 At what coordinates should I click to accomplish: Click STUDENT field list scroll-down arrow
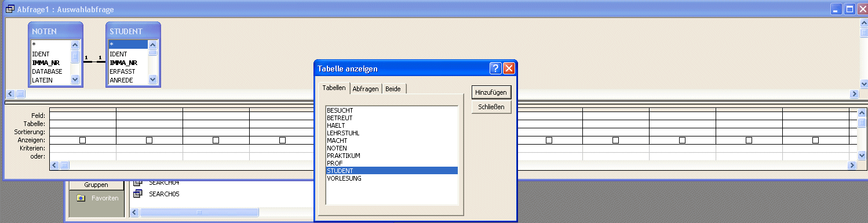(x=153, y=80)
